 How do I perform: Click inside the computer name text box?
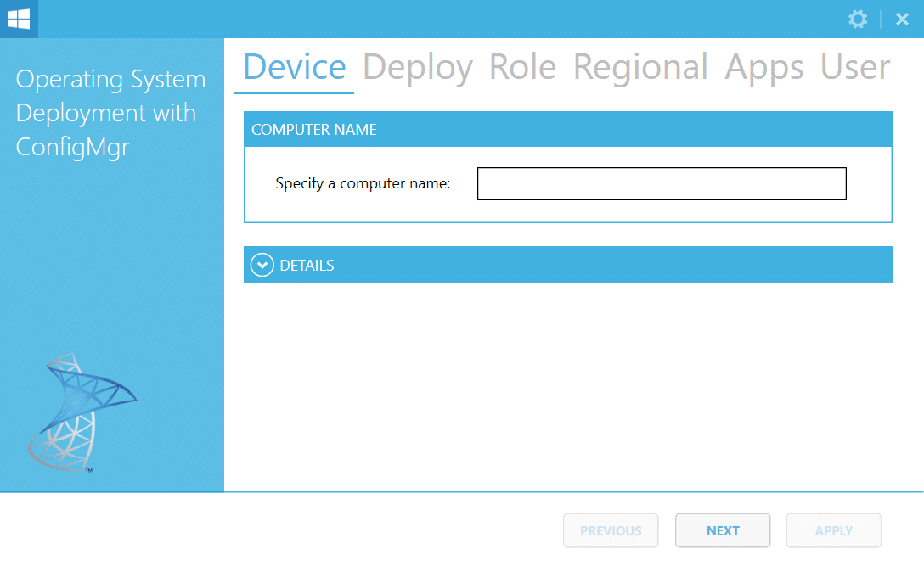click(662, 183)
